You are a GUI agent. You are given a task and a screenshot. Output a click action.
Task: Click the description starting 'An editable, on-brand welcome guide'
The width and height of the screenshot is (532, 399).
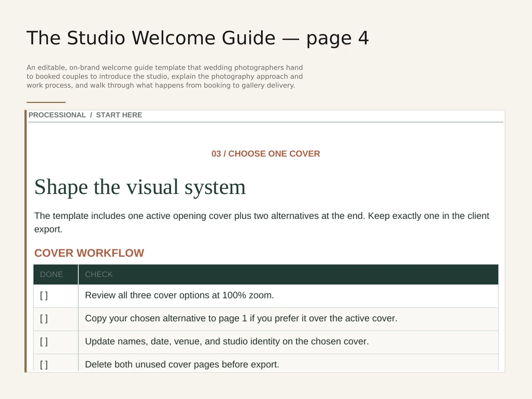(165, 76)
